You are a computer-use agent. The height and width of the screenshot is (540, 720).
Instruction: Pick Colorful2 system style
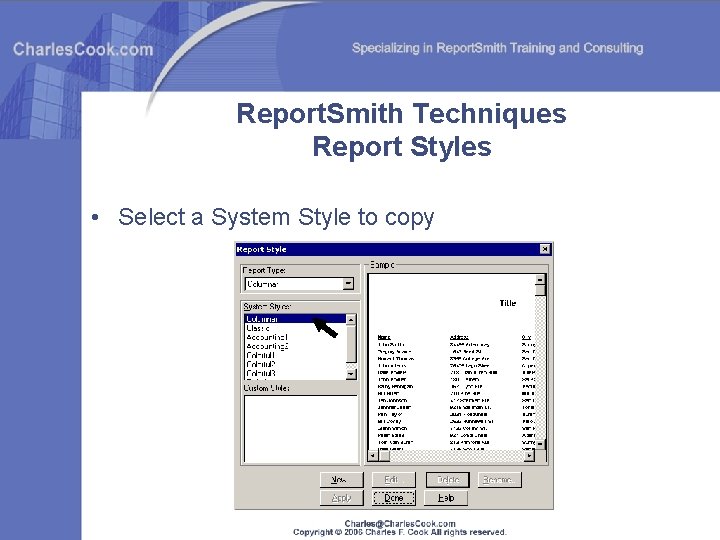point(295,365)
